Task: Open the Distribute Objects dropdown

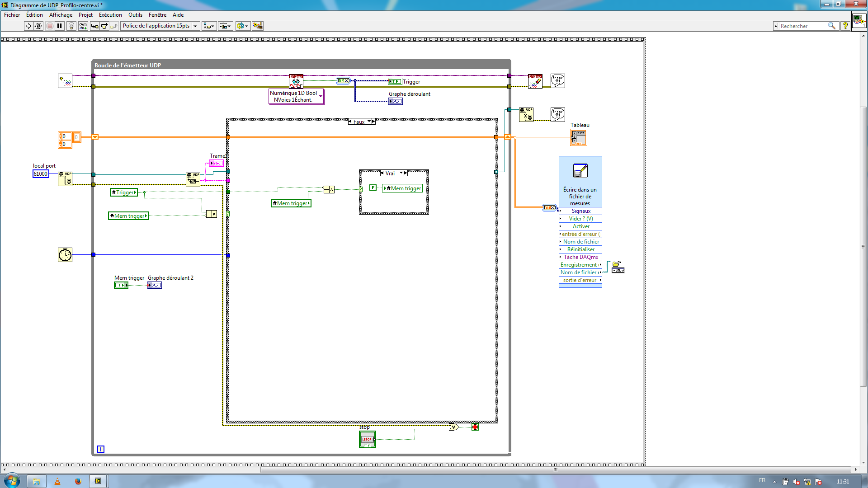Action: pyautogui.click(x=225, y=26)
